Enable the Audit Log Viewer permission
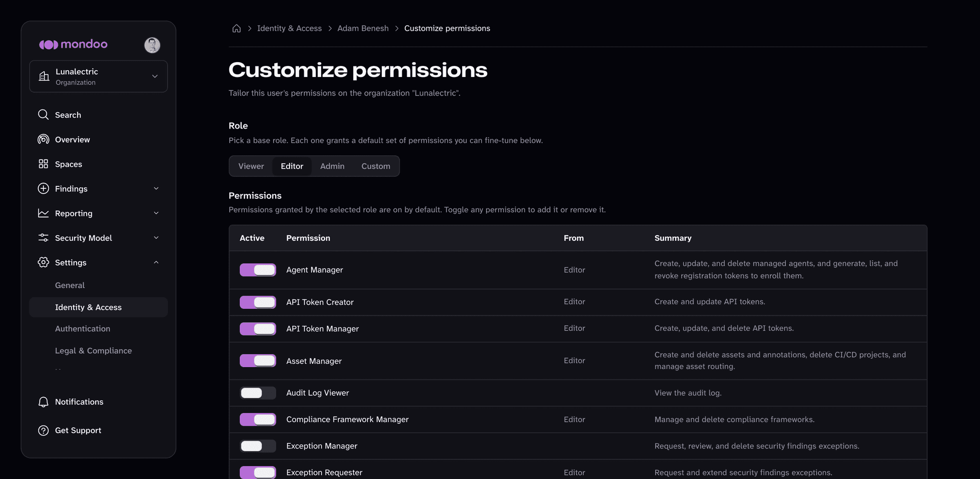 (258, 393)
